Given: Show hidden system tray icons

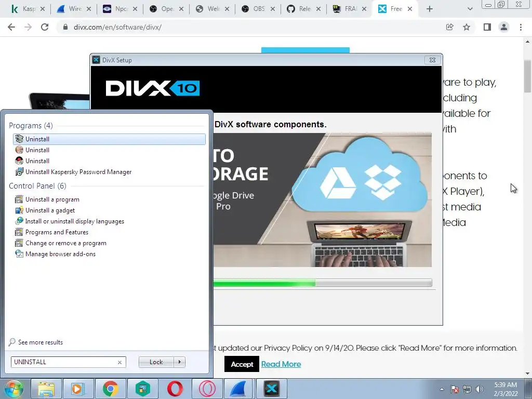Looking at the screenshot, I should point(442,390).
